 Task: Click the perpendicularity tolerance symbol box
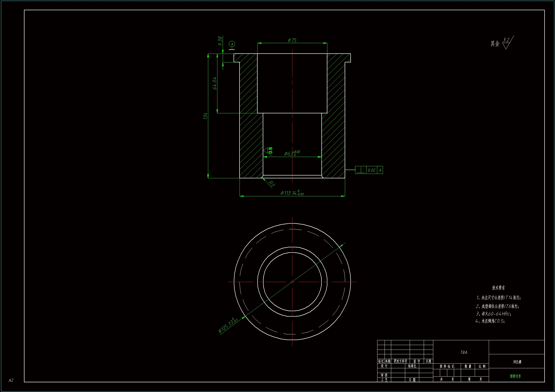click(x=361, y=170)
